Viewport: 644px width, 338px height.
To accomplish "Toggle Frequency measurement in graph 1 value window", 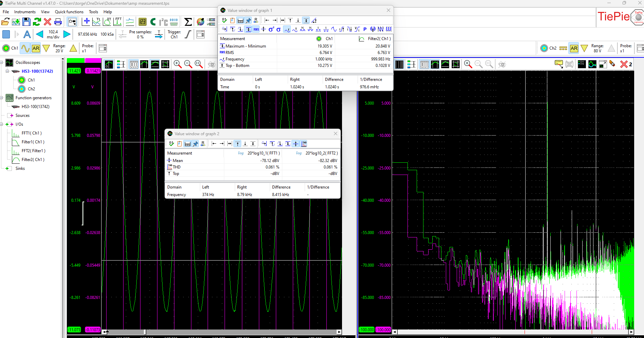I will coord(287,30).
